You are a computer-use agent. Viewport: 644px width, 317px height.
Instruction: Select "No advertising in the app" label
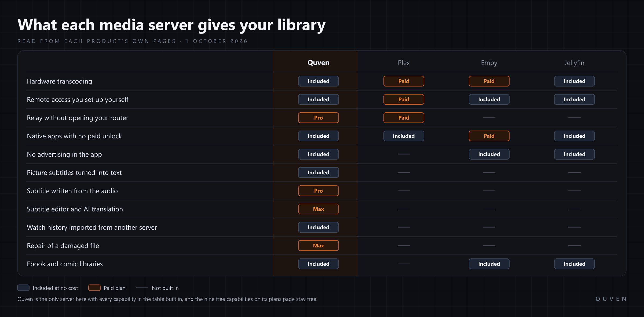64,154
